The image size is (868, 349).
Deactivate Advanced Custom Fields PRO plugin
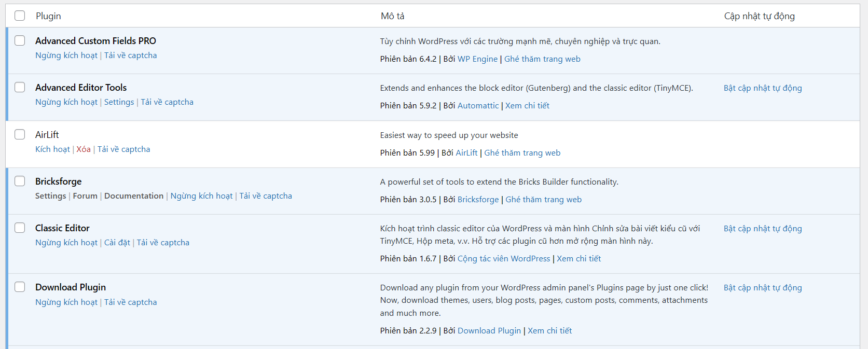point(66,55)
